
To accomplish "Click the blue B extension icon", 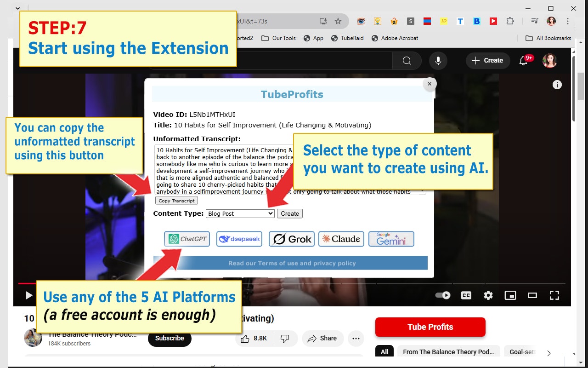I will click(x=477, y=21).
